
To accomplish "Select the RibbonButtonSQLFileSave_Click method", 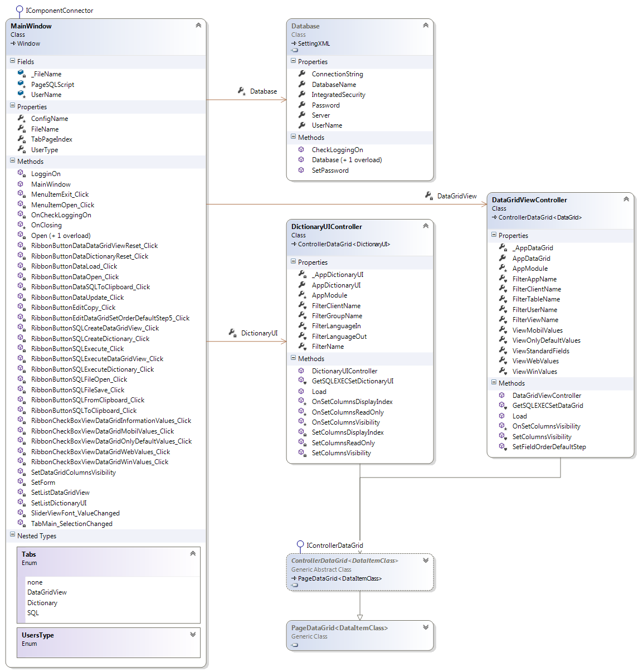I will 78,390.
